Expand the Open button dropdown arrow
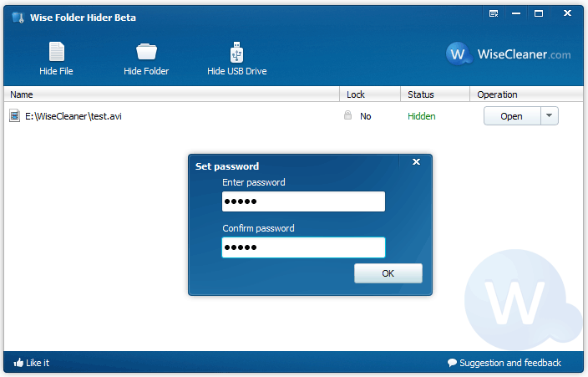 (550, 115)
